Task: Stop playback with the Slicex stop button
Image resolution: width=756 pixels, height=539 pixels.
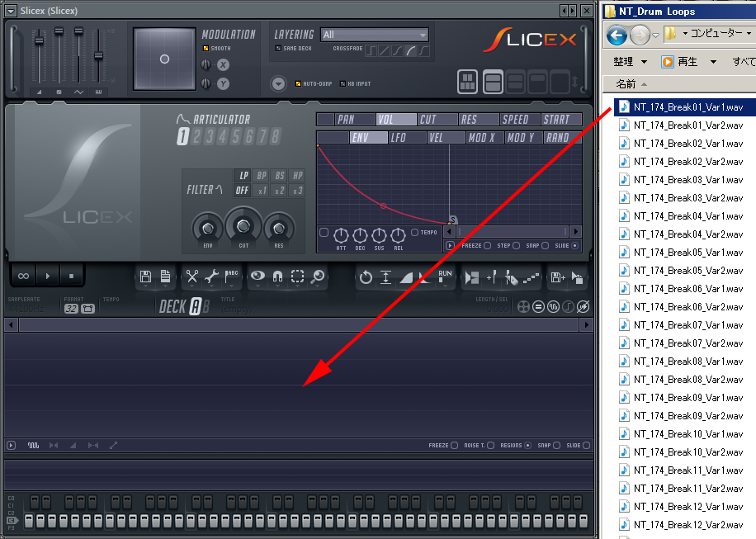Action: (71, 277)
